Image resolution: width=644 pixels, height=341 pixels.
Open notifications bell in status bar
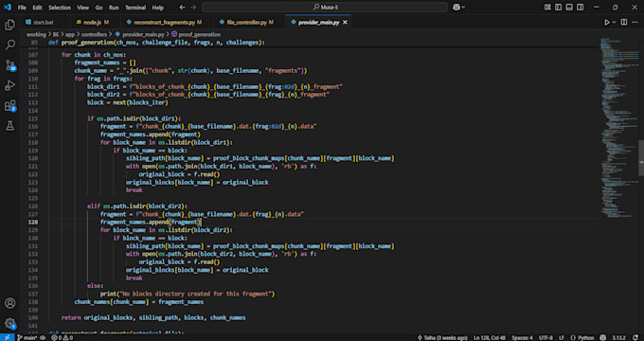tap(635, 338)
